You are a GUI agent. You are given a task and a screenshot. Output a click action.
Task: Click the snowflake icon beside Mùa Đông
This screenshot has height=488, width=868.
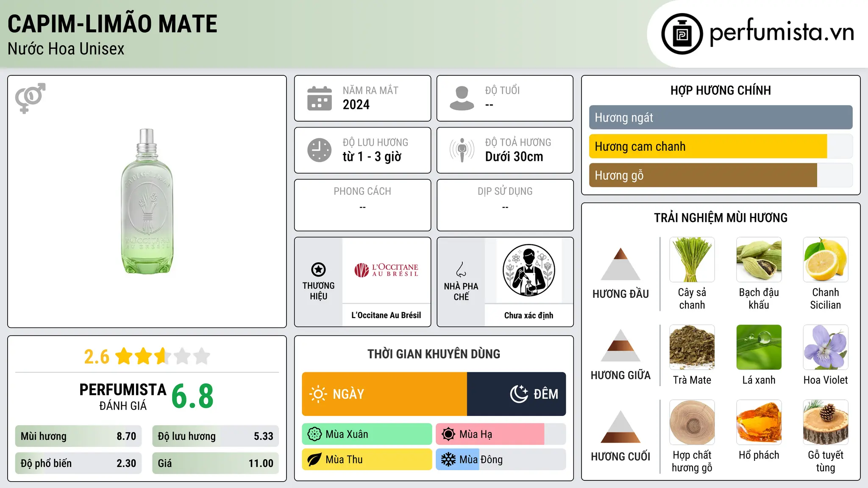pyautogui.click(x=448, y=460)
